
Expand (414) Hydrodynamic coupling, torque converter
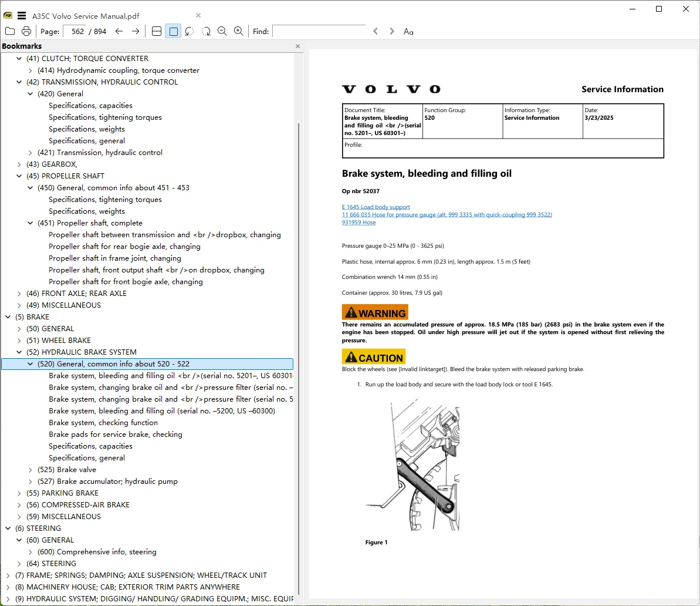pos(31,70)
